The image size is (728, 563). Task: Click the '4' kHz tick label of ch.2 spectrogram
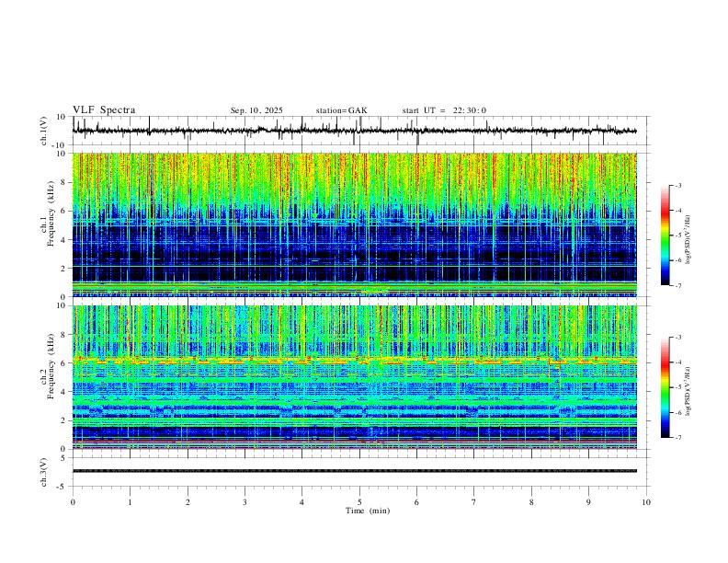pyautogui.click(x=64, y=392)
